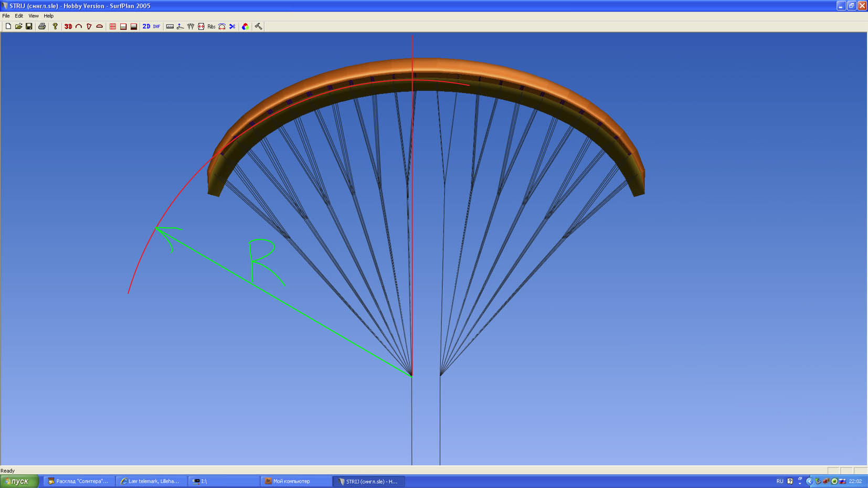This screenshot has width=868, height=488.
Task: Toggle the light gradient shading mode
Action: coord(123,26)
